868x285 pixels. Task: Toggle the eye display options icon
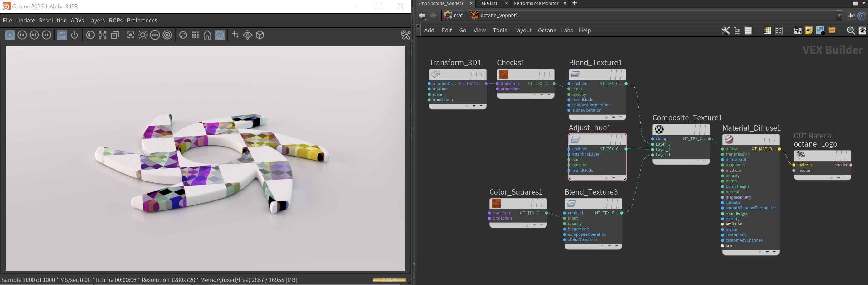[862, 31]
